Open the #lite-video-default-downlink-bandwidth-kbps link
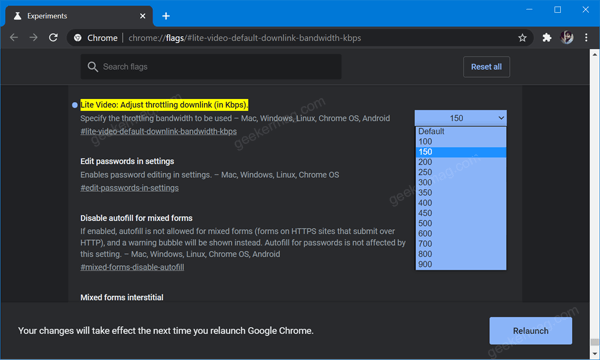This screenshot has width=600, height=360. pos(158,131)
